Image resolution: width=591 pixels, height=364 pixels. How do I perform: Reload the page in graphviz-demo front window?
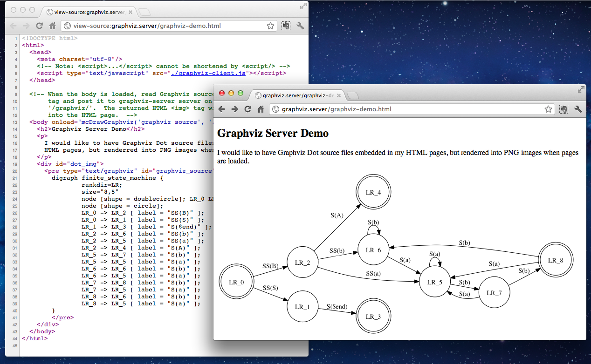pyautogui.click(x=248, y=109)
